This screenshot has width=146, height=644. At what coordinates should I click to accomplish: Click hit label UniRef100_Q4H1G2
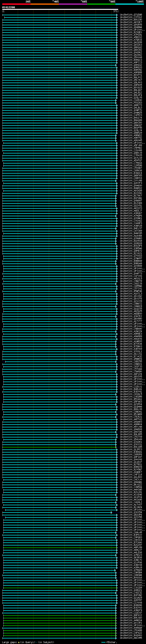[x=131, y=65]
